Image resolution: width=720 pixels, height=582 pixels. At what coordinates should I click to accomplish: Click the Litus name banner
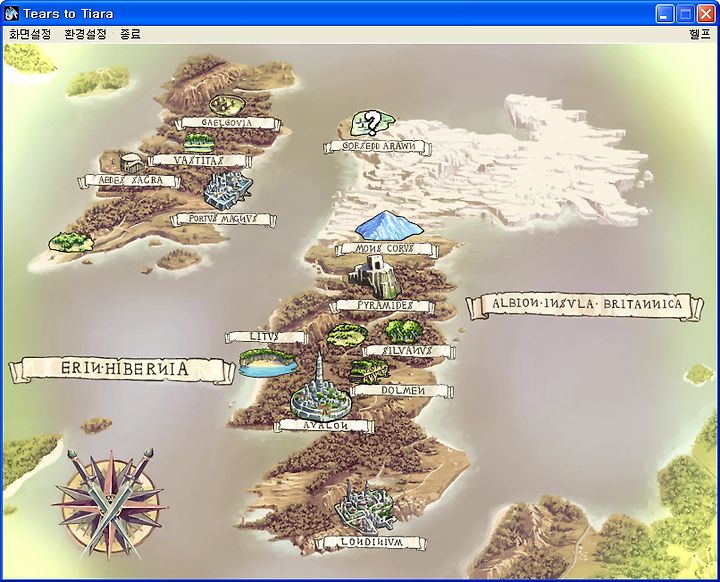(x=264, y=337)
